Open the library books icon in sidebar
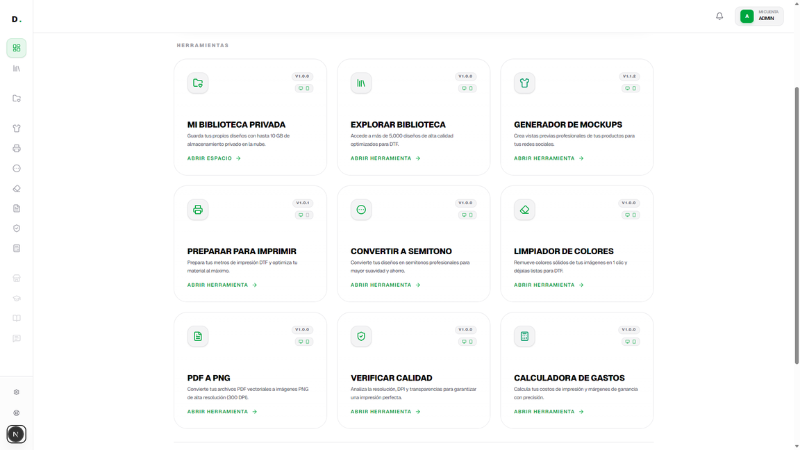The image size is (800, 450). [16, 68]
